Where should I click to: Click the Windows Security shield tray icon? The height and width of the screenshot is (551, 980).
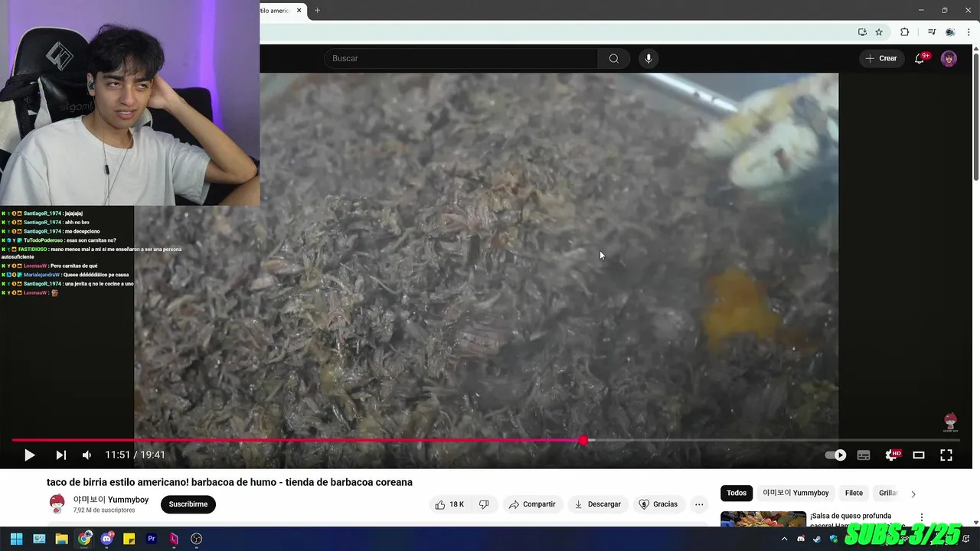pos(834,539)
